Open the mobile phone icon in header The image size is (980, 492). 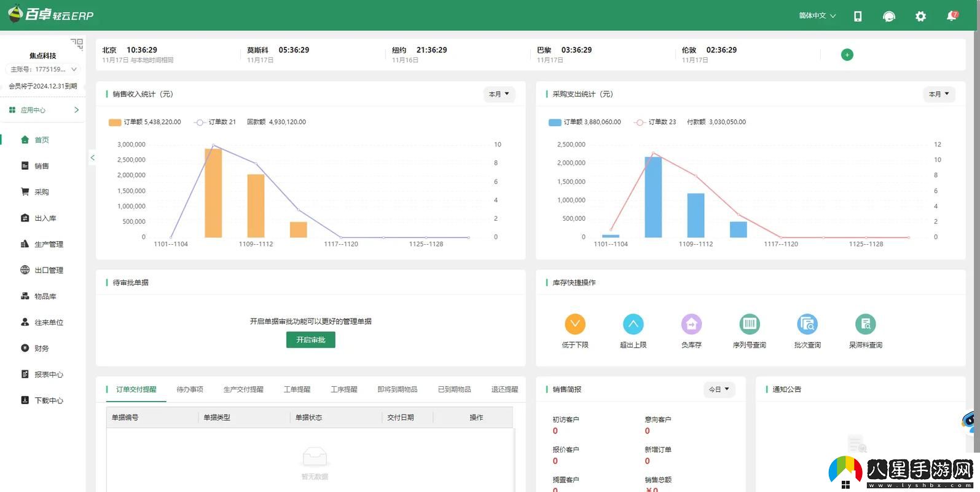click(x=858, y=16)
